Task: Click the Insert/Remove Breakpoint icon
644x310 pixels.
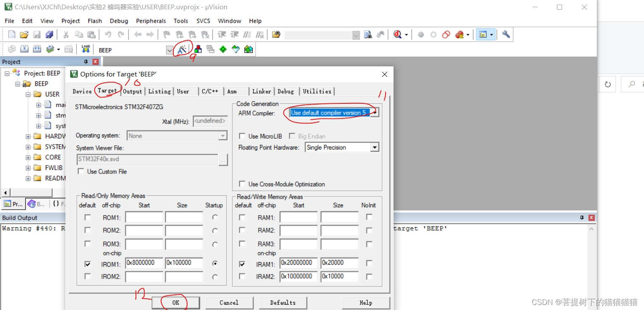Action: click(421, 35)
